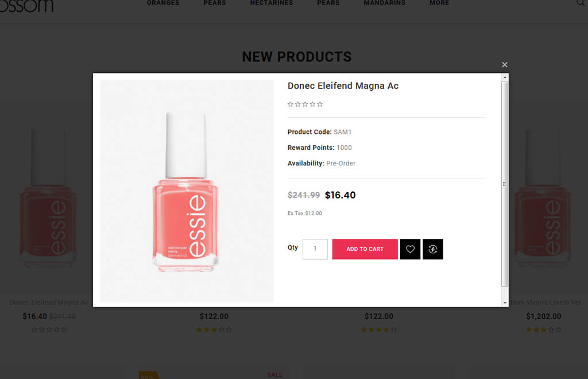Viewport: 588px width, 379px height.
Task: Focus the Qty input field
Action: 315,249
